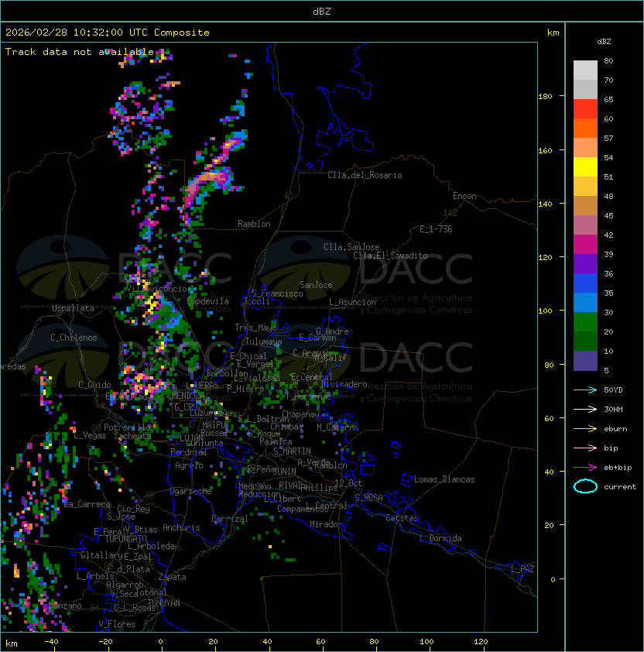Viewport: 644px width, 652px height.
Task: Click the Carrizal map label
Action: click(229, 519)
